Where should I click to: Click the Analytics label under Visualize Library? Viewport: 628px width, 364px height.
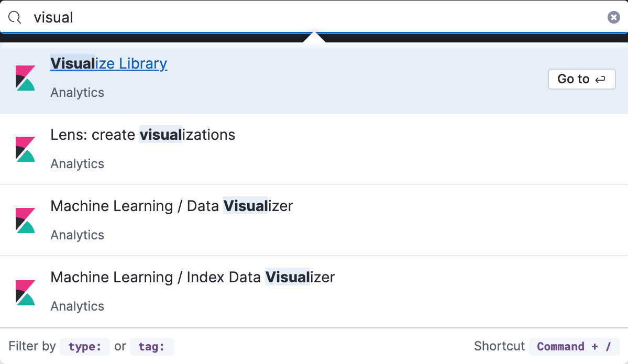(x=77, y=92)
